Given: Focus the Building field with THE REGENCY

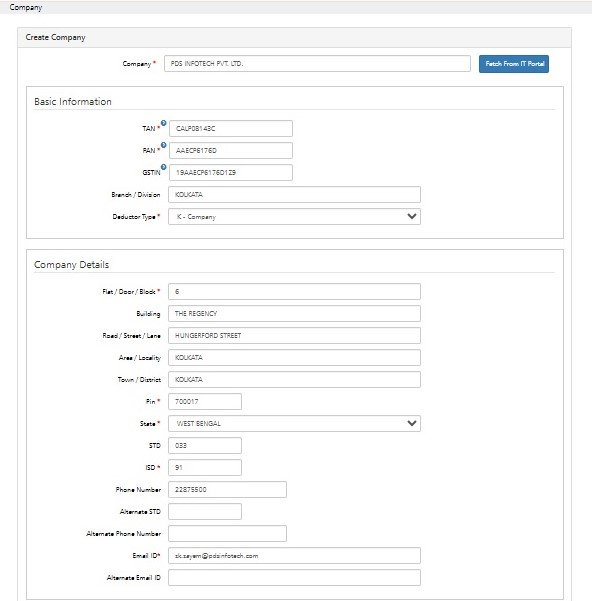Looking at the screenshot, I should pyautogui.click(x=294, y=314).
